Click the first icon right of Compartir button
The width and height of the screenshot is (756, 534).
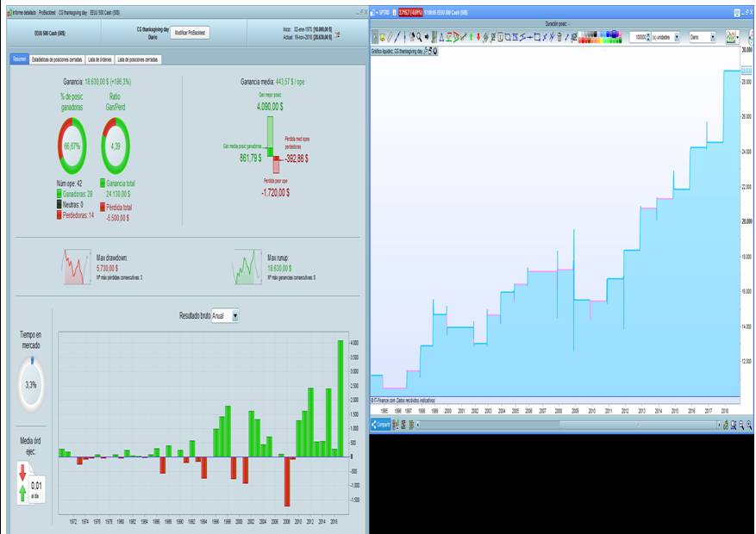[x=396, y=425]
